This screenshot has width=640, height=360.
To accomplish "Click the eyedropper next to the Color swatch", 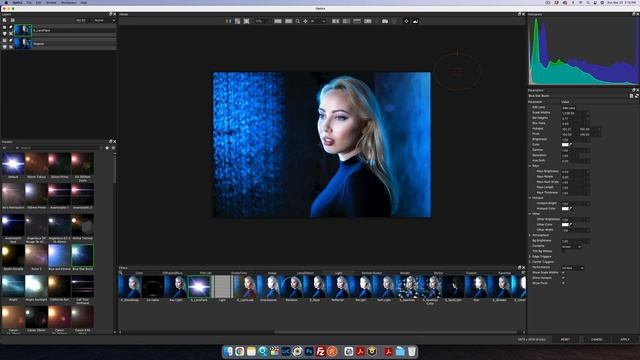I will (x=571, y=144).
